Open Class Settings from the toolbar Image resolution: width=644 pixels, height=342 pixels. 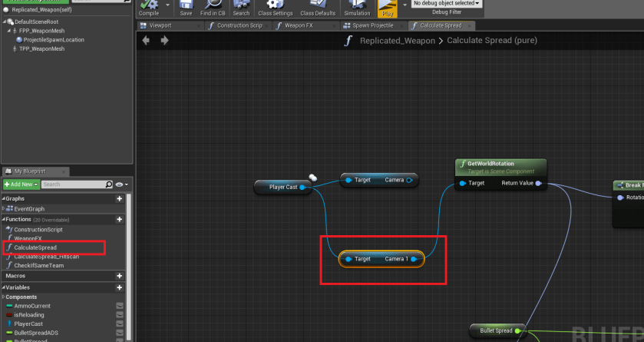coord(275,8)
